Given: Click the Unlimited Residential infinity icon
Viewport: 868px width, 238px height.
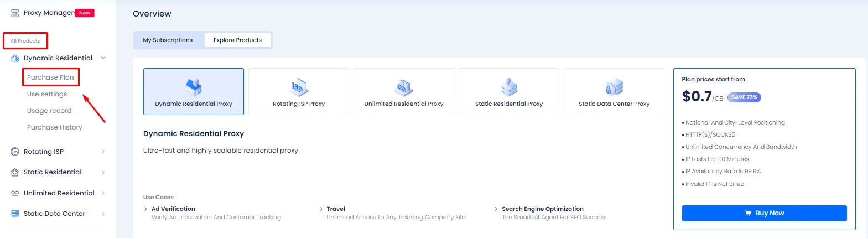Looking at the screenshot, I should [x=15, y=193].
